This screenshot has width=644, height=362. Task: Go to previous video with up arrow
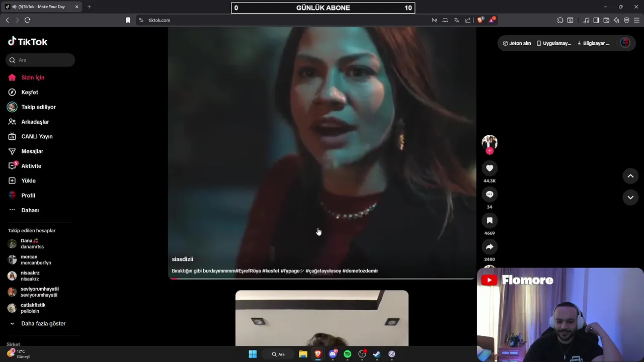click(630, 176)
